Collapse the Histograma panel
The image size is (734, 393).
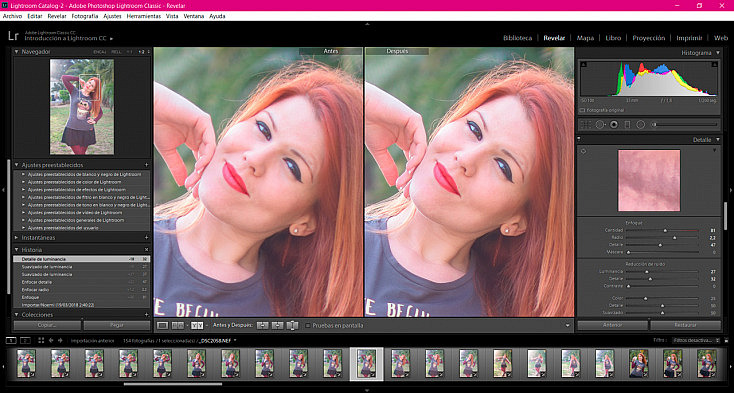pyautogui.click(x=718, y=53)
